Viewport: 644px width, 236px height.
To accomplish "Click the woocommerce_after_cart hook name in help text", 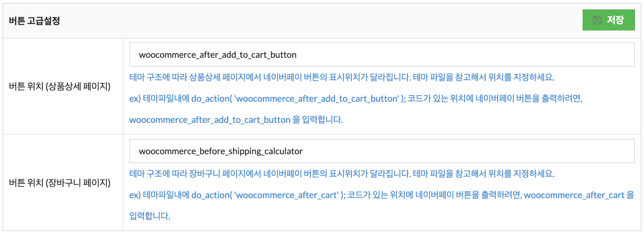I will pos(574,195).
